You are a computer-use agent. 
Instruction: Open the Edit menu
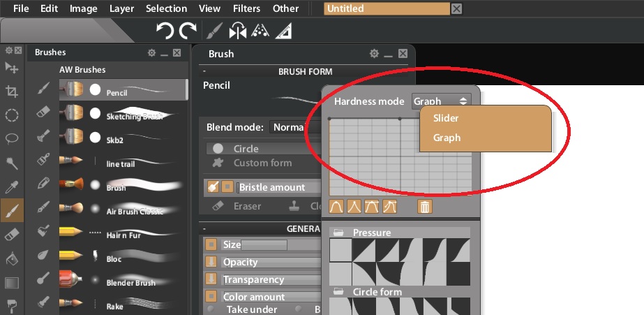point(49,8)
